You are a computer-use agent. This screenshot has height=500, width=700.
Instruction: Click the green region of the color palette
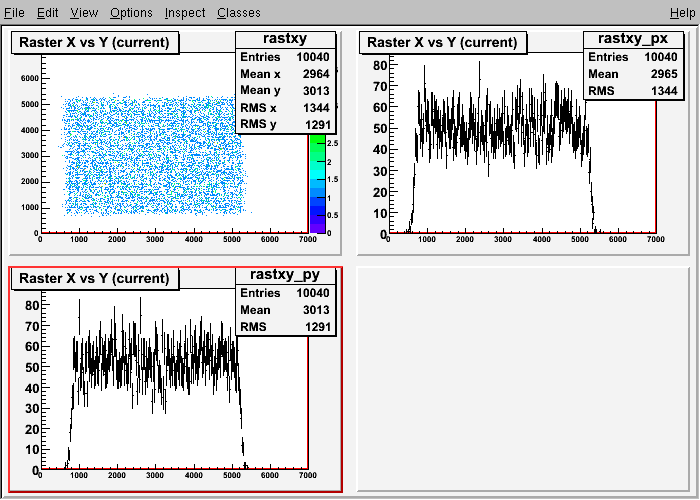[x=318, y=145]
